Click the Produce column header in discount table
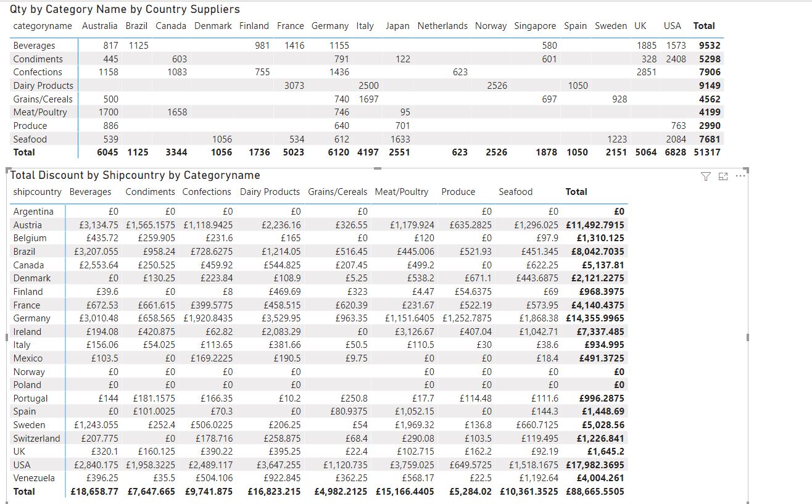812x504 pixels. (x=458, y=192)
